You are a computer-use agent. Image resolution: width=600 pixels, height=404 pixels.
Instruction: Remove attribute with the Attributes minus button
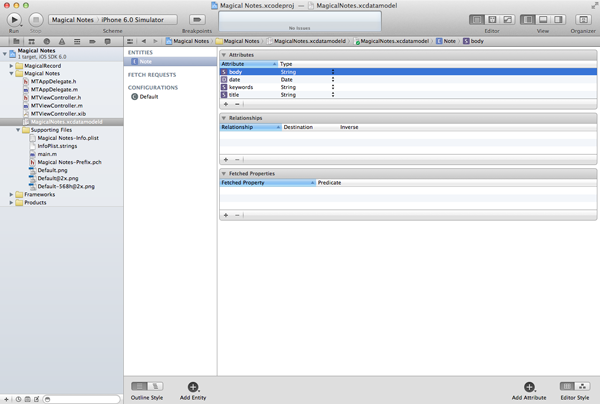coord(237,104)
